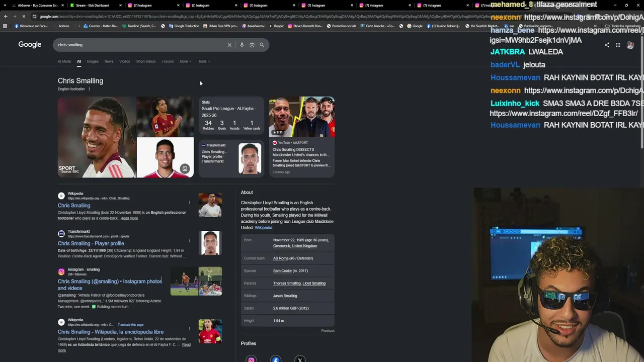Open the Spanish Wikipedia enciclopedia libre link
The width and height of the screenshot is (644, 362).
(111, 332)
